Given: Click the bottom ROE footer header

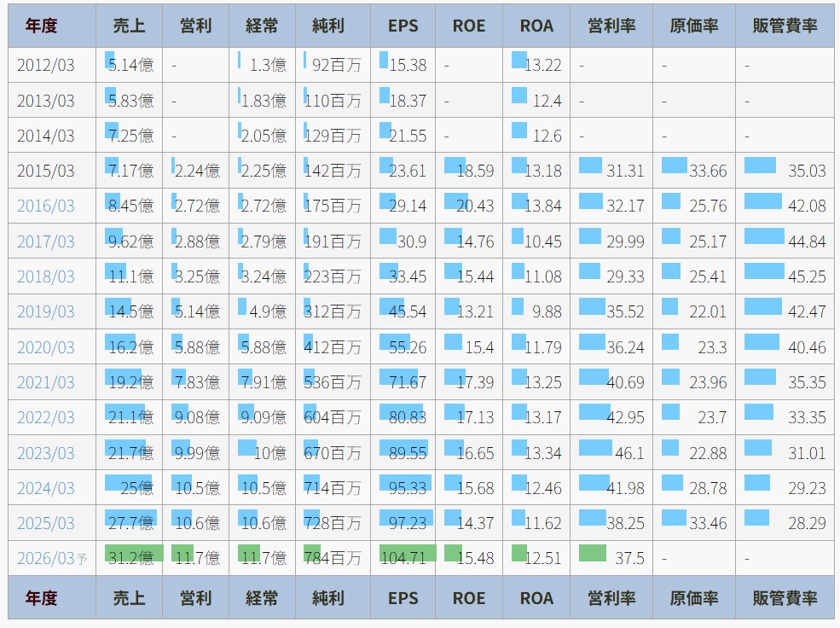Looking at the screenshot, I should pos(469,598).
